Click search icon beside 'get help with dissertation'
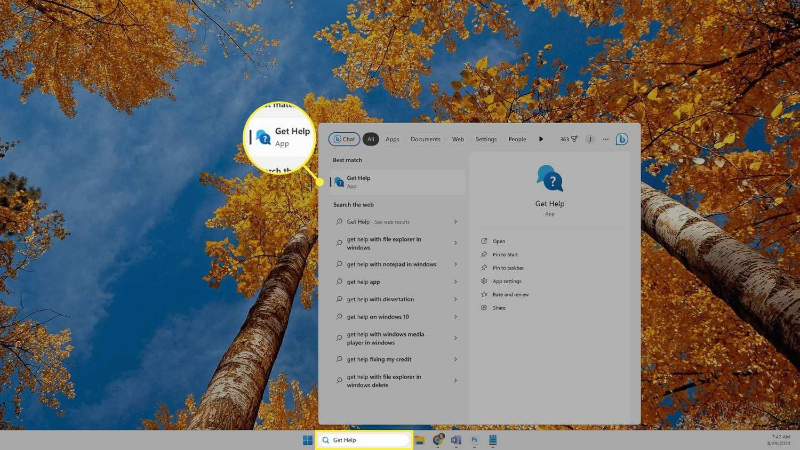 coord(339,299)
